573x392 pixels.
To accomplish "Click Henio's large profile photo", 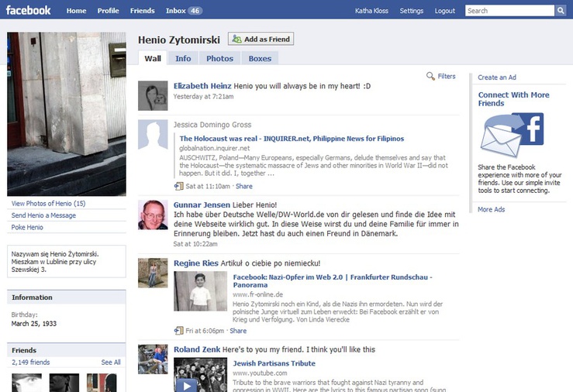I will (67, 114).
